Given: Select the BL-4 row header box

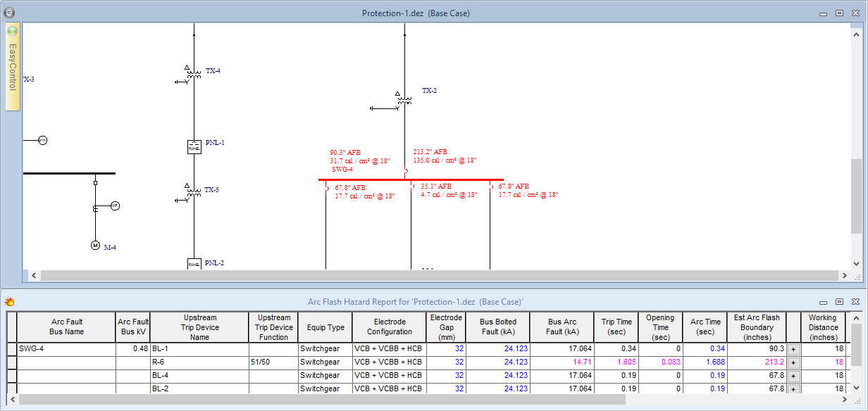Looking at the screenshot, I should pos(11,376).
